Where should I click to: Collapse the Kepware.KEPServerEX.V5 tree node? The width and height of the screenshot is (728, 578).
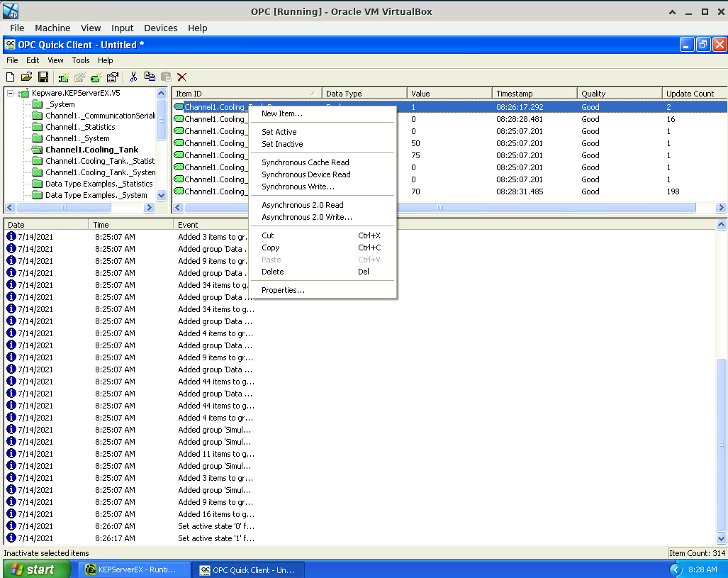[x=10, y=94]
